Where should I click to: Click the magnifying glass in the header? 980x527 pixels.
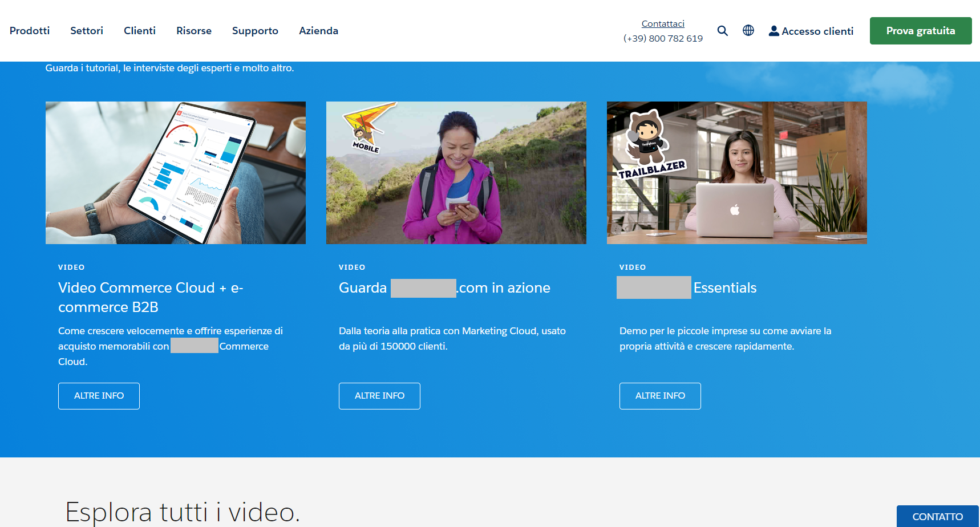click(x=722, y=31)
